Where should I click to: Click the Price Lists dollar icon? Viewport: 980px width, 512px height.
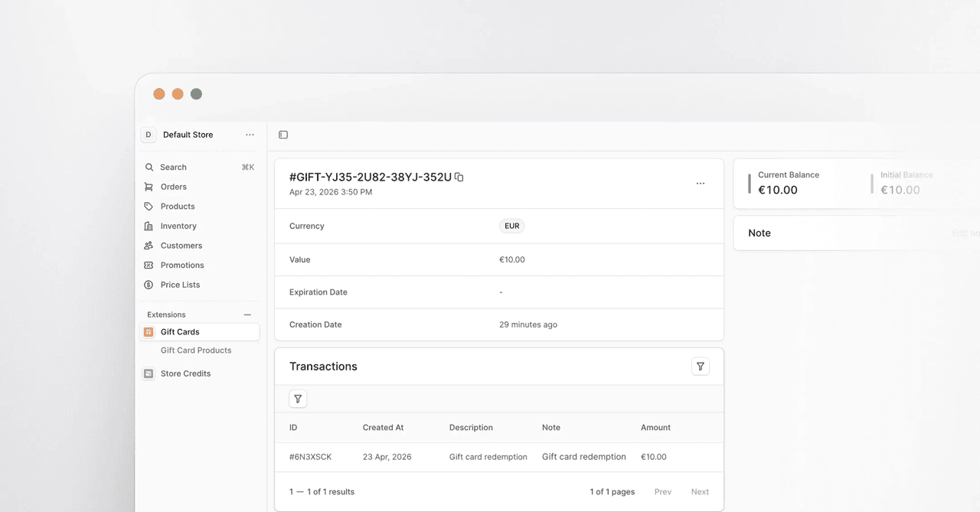pyautogui.click(x=149, y=285)
